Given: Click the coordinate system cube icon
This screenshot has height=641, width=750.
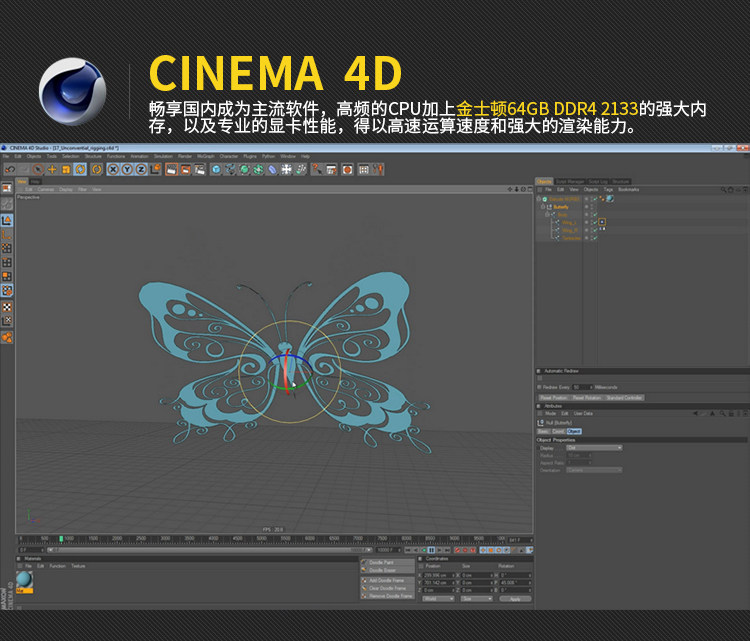Looking at the screenshot, I should [155, 169].
